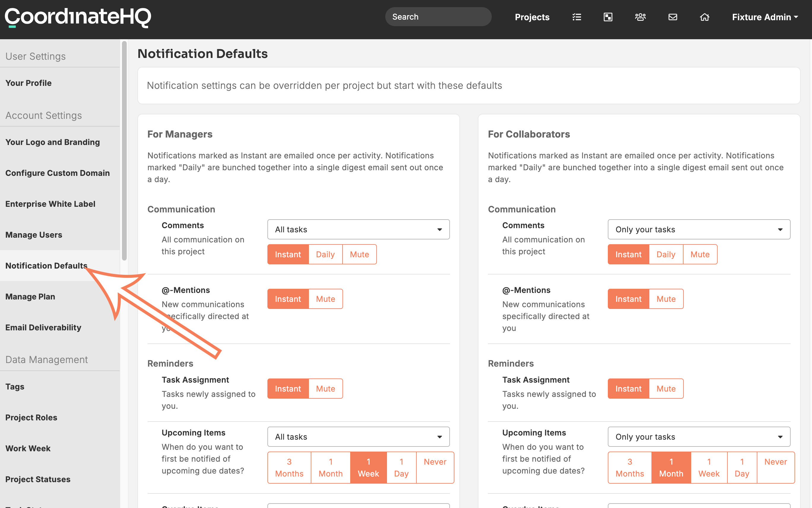Open the board view icon in header
This screenshot has height=508, width=812.
click(x=608, y=17)
